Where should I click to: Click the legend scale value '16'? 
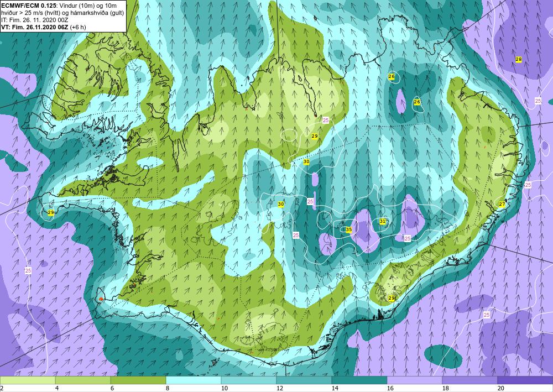click(390, 389)
